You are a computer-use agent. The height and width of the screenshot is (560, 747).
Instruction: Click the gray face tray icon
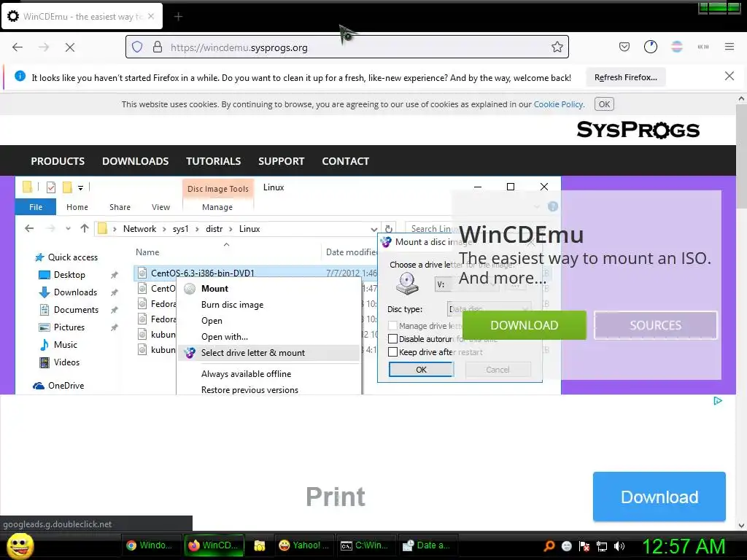pyautogui.click(x=566, y=546)
